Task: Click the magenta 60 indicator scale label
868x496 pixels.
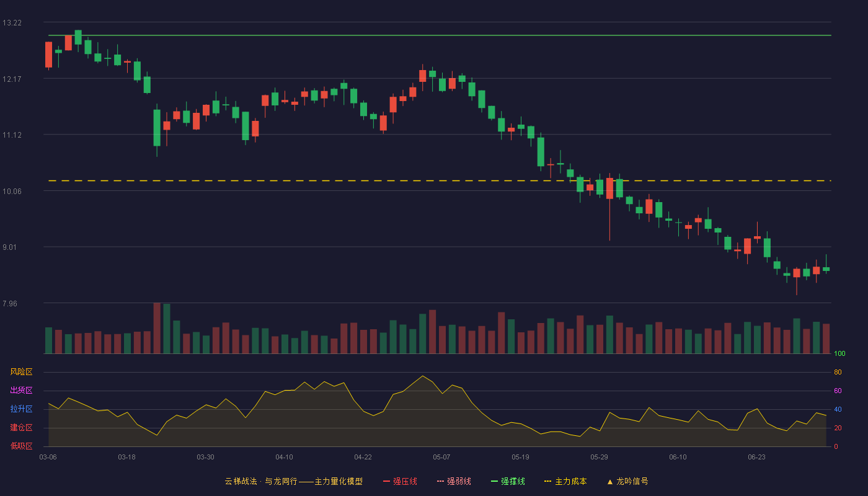Action: coord(838,391)
